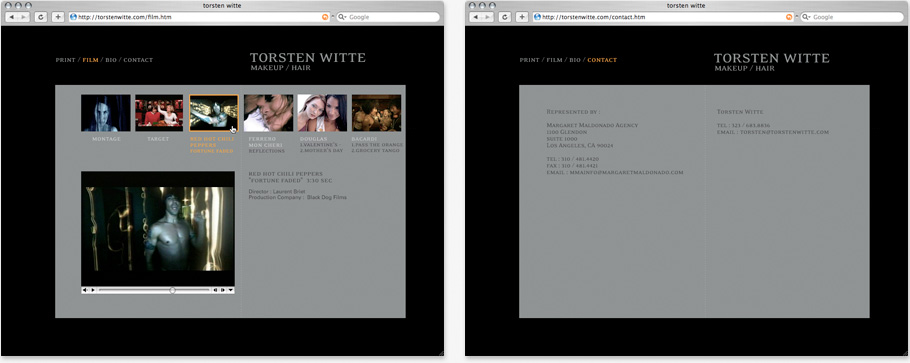Click Torsten Witte logo in contact window
Viewport: 910px width, 363px height.
771,61
